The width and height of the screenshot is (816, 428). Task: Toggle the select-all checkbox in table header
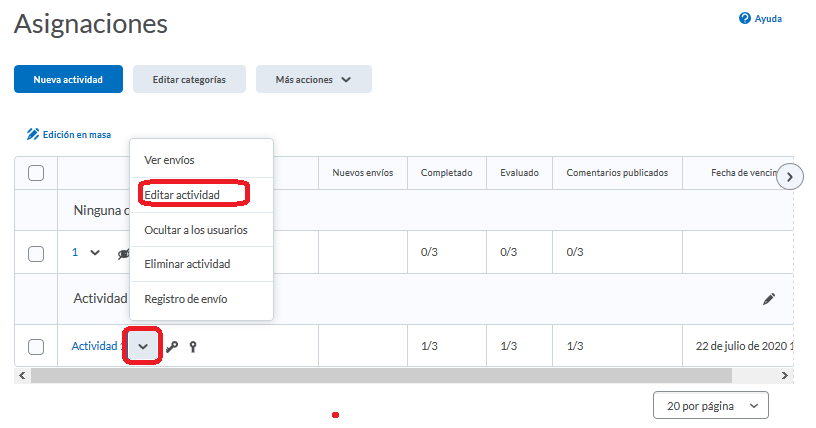coord(36,173)
